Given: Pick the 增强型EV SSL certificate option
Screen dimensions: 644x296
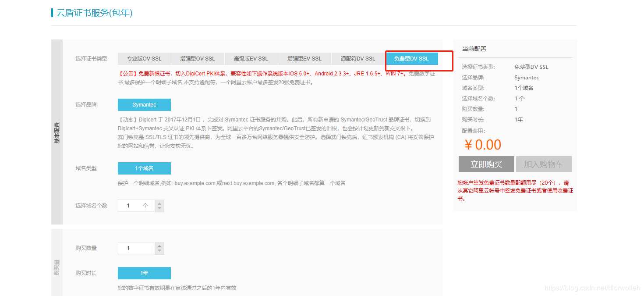Looking at the screenshot, I should click(304, 59).
